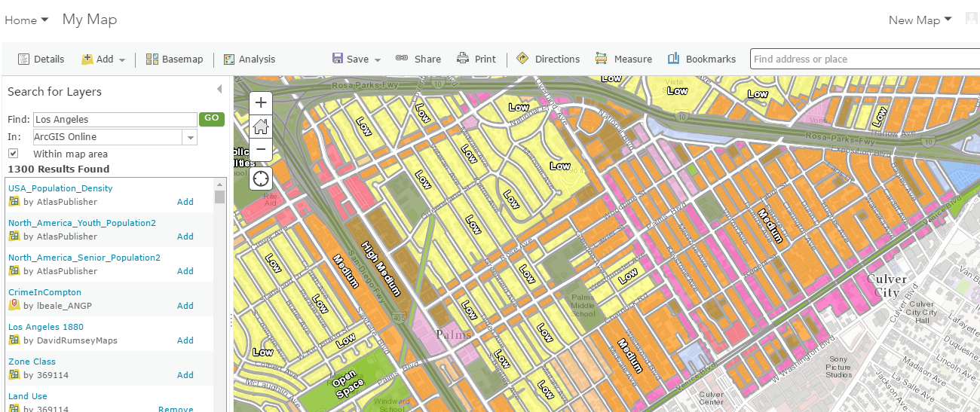
Task: Open Bookmarks list
Action: (702, 59)
